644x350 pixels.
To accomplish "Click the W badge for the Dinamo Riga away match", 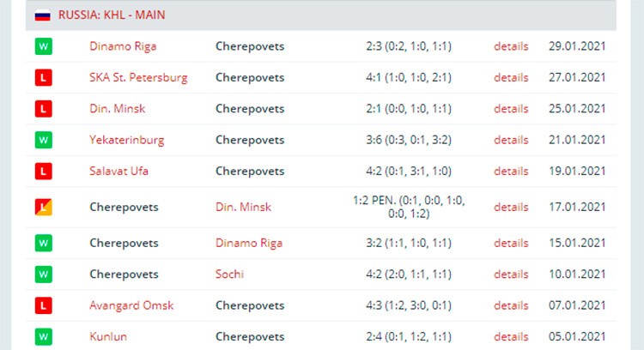I will pos(44,46).
